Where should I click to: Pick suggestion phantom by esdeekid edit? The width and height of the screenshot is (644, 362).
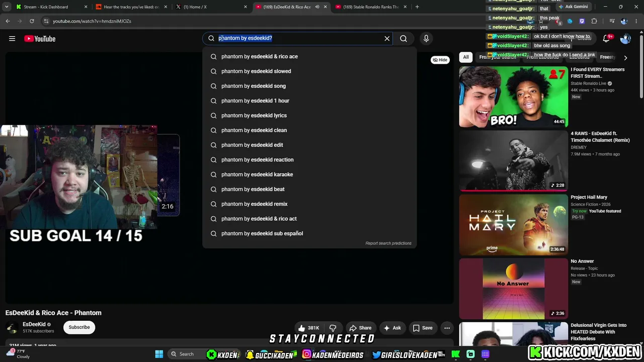tap(309, 145)
